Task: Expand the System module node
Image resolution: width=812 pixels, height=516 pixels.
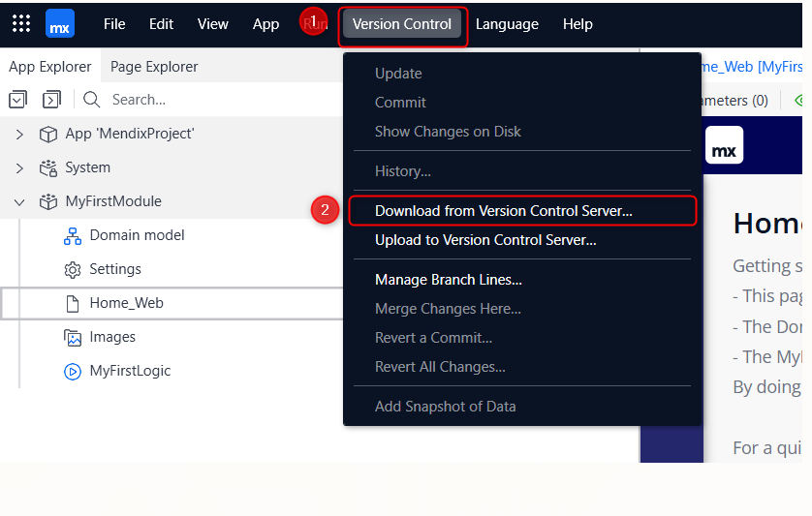Action: (19, 168)
